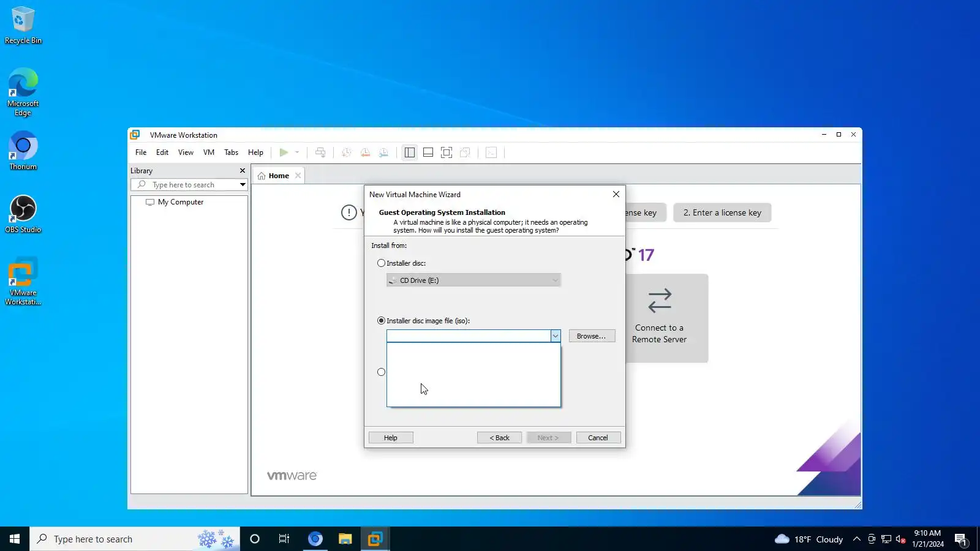The height and width of the screenshot is (551, 980).
Task: Open the Help menu
Action: tap(255, 152)
